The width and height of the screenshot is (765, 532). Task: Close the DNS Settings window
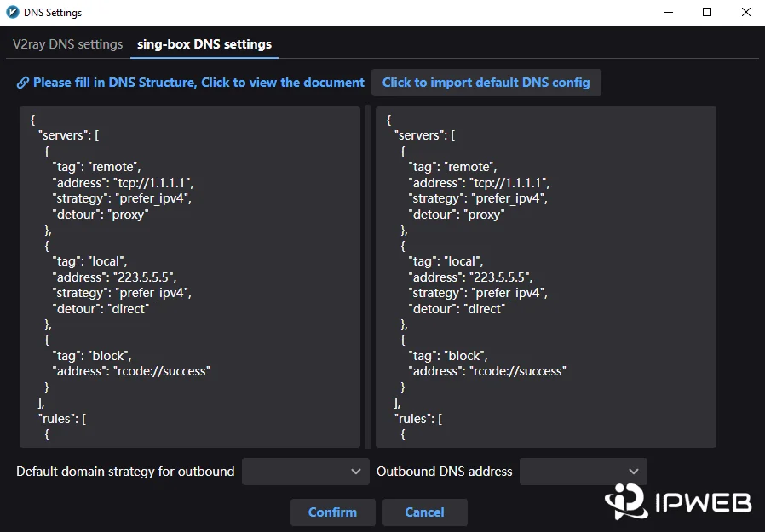pos(746,12)
